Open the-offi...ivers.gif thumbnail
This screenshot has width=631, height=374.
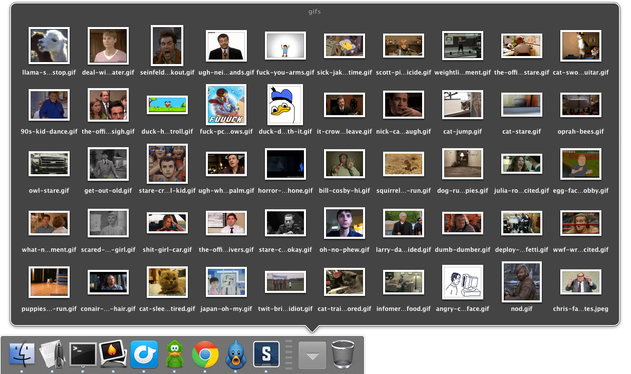(x=226, y=223)
